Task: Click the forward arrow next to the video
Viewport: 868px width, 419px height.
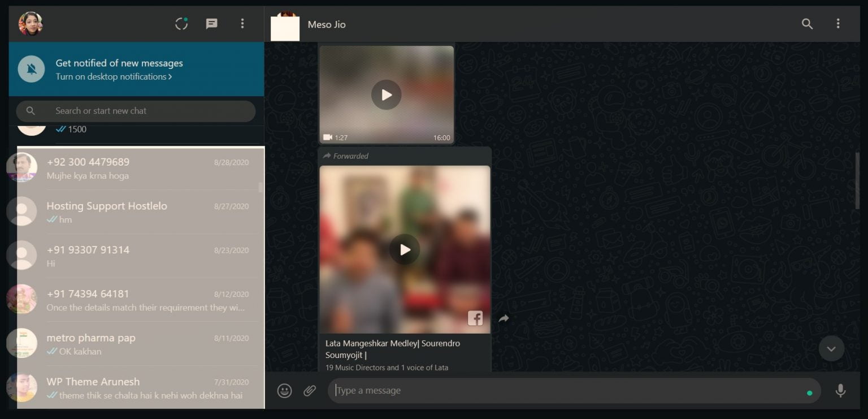Action: pos(504,318)
